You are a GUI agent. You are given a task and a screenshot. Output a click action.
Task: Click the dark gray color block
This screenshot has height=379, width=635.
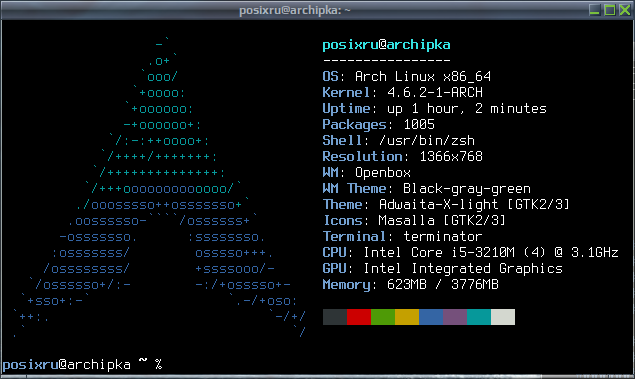click(x=335, y=317)
